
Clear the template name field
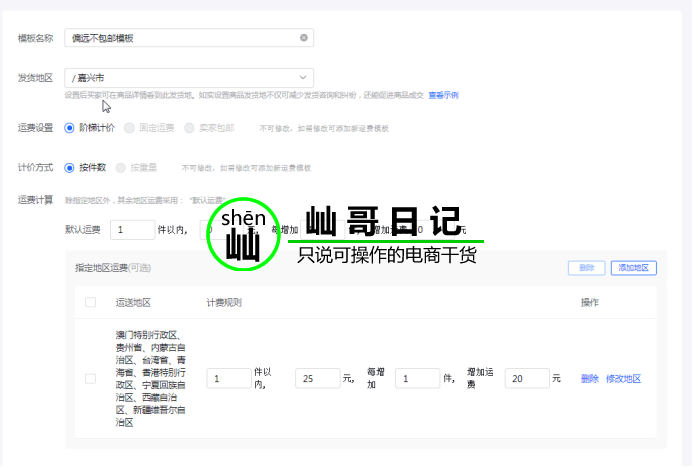(x=304, y=38)
